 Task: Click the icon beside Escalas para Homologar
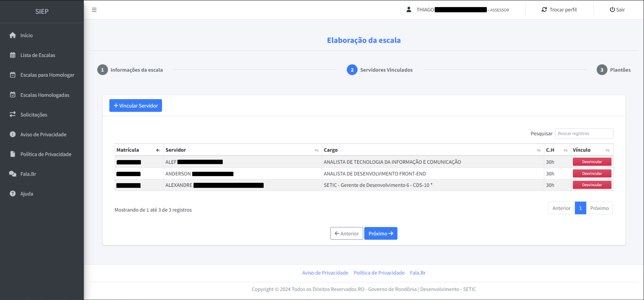point(13,75)
